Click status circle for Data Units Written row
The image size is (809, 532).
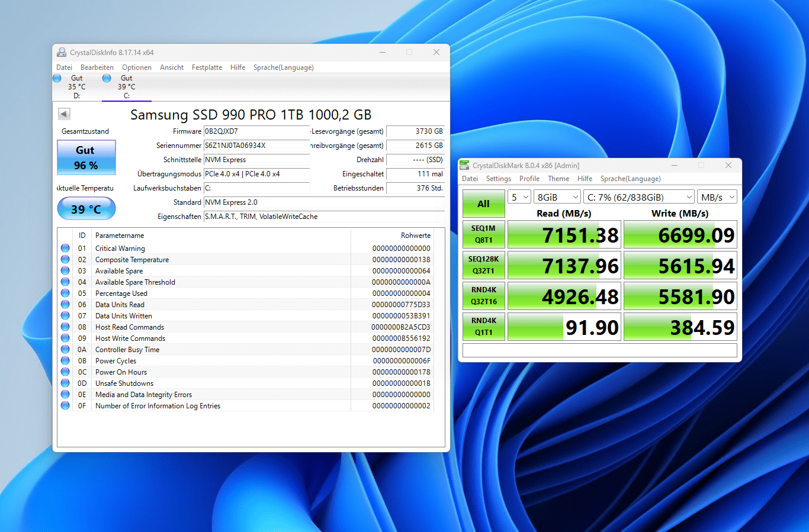pos(65,315)
